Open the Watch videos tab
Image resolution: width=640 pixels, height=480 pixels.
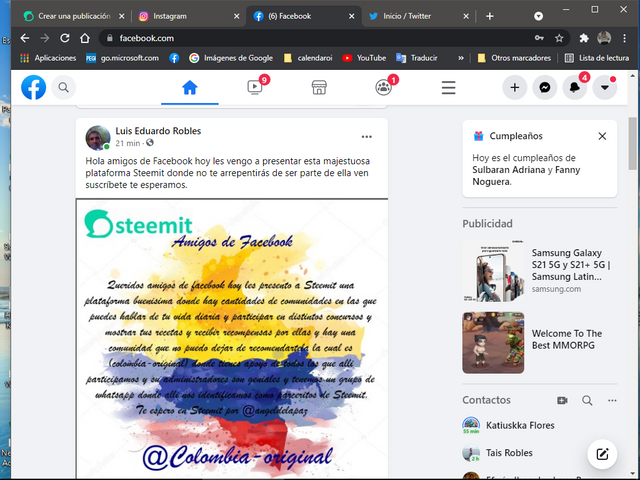(x=255, y=87)
